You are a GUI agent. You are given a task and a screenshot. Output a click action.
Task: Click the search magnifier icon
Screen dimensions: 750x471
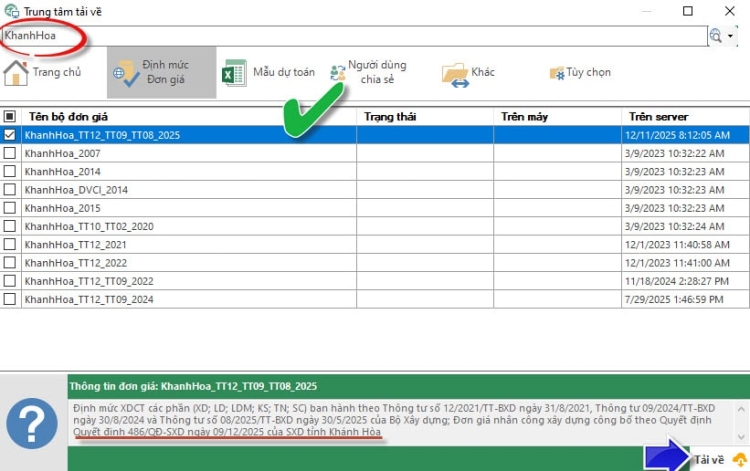pyautogui.click(x=715, y=35)
